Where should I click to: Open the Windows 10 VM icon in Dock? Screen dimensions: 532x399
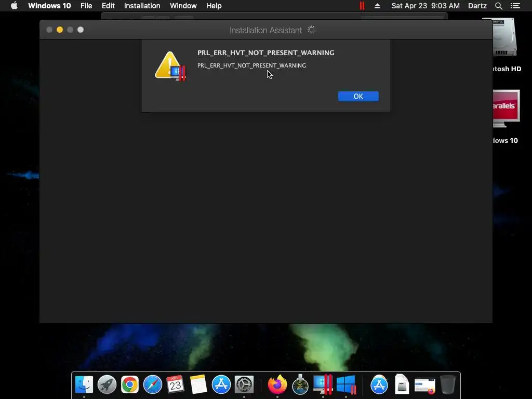pyautogui.click(x=346, y=385)
